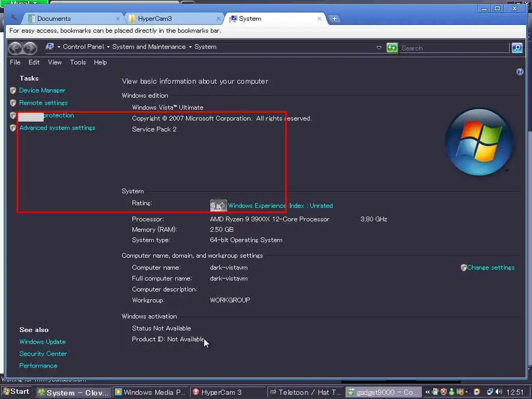Viewport: 532px width, 399px height.
Task: Close the System tab
Action: click(x=320, y=19)
